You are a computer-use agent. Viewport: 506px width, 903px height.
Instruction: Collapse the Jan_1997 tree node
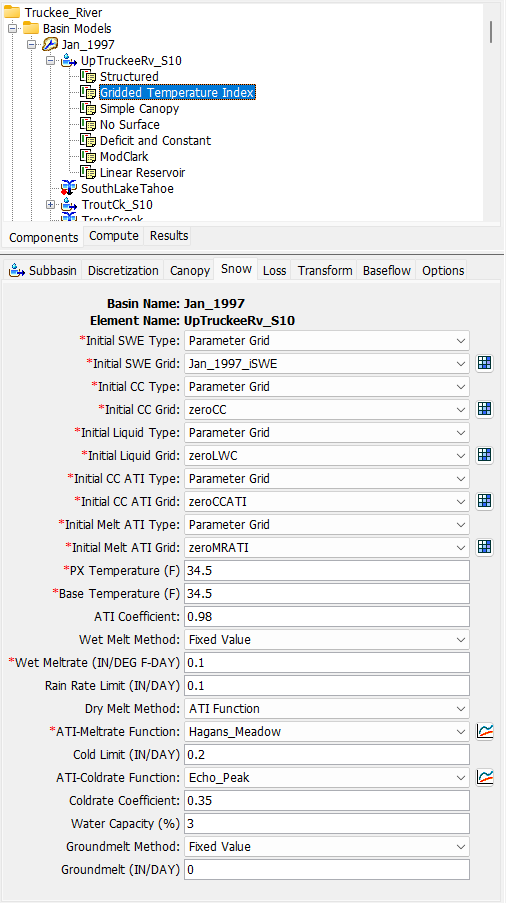31,44
